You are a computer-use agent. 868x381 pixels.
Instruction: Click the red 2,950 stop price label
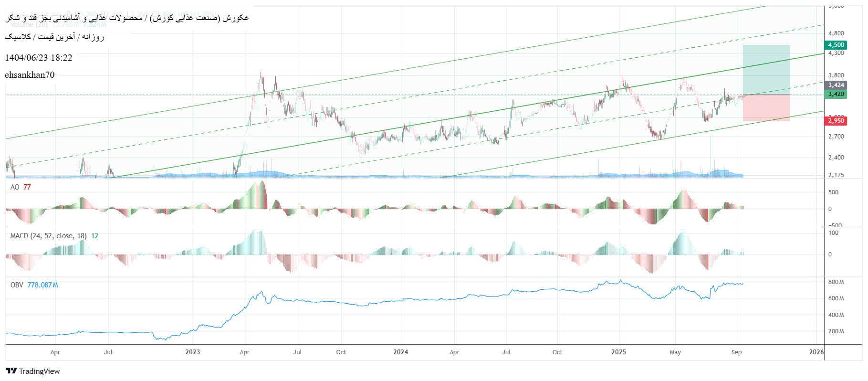pos(836,121)
